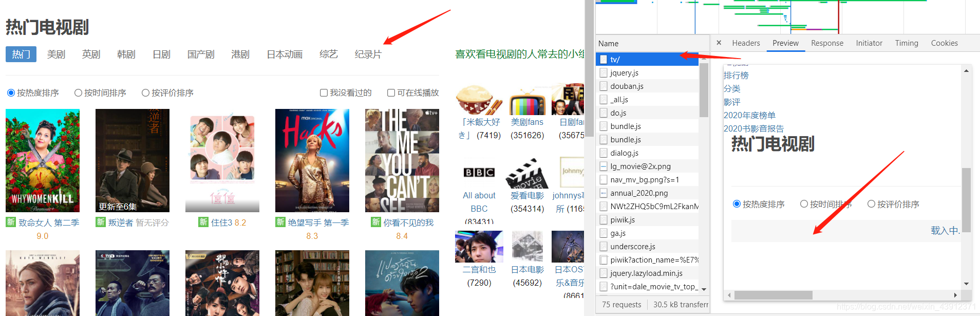Select the 综艺 tab
Viewport: 980px width, 316px height.
click(x=329, y=54)
